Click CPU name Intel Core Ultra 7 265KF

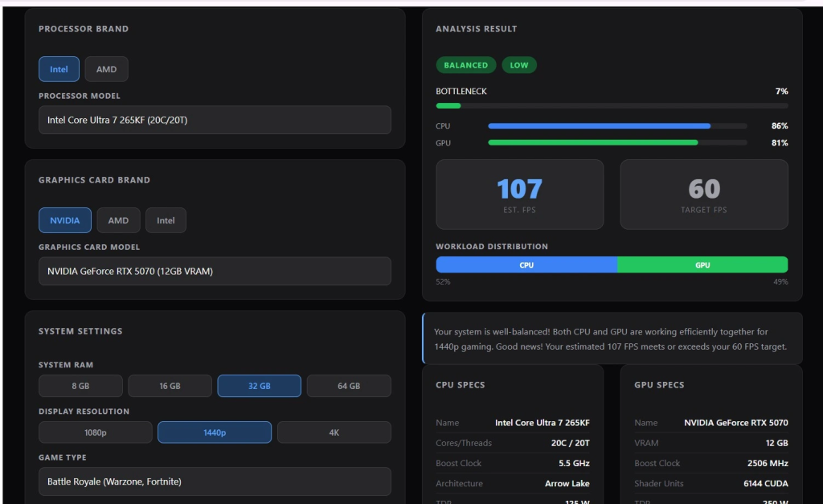[543, 423]
